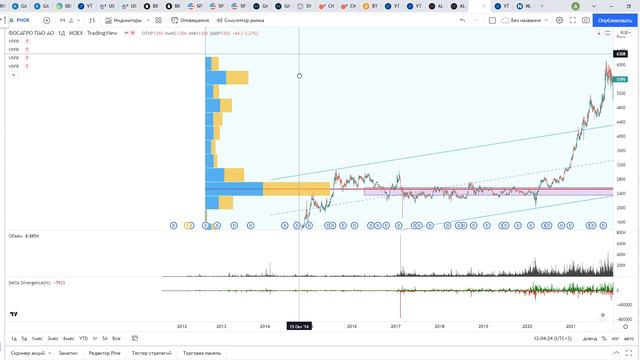Click fourth VPFR indicator warning icon
Screen dimensions: 640x360
coord(27,66)
